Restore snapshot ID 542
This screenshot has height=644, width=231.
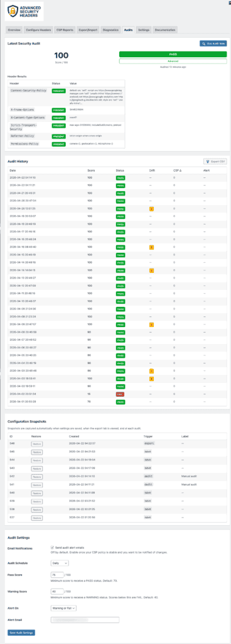tap(37, 476)
